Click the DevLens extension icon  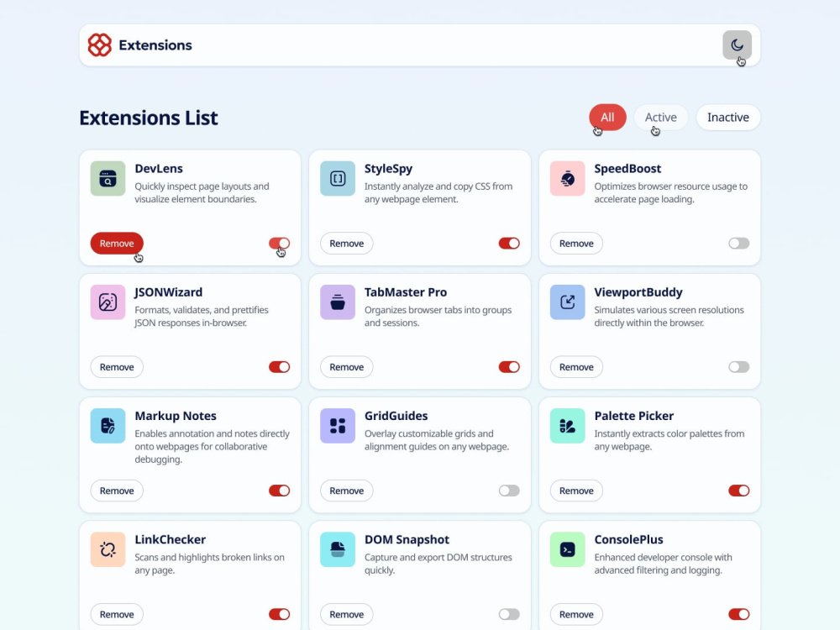(108, 178)
